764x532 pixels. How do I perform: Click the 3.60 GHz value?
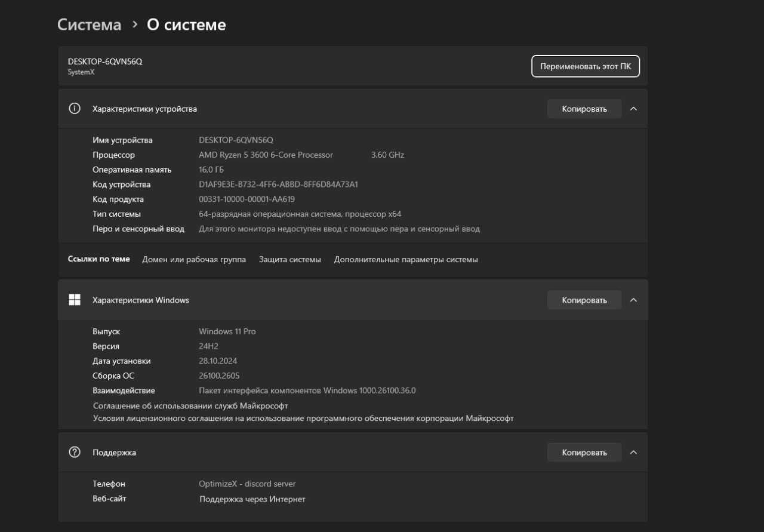pyautogui.click(x=387, y=155)
